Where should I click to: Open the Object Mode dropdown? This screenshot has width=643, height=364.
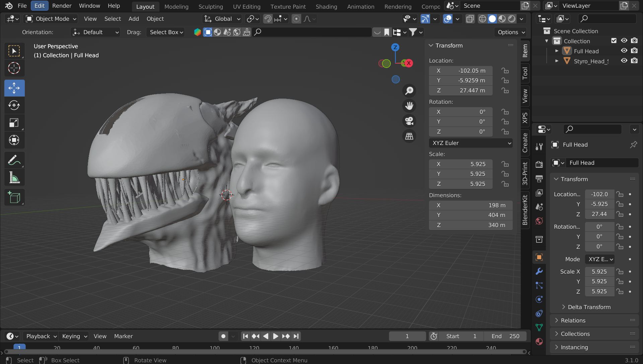[52, 19]
